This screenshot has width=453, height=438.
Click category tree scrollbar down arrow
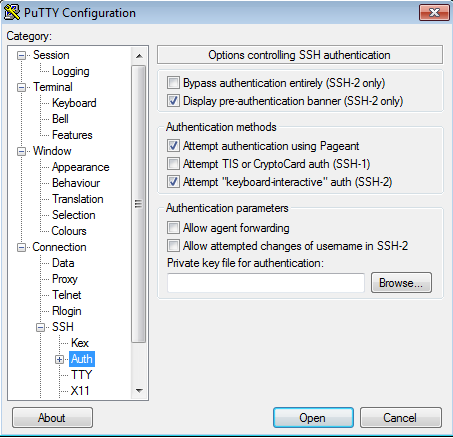click(139, 390)
